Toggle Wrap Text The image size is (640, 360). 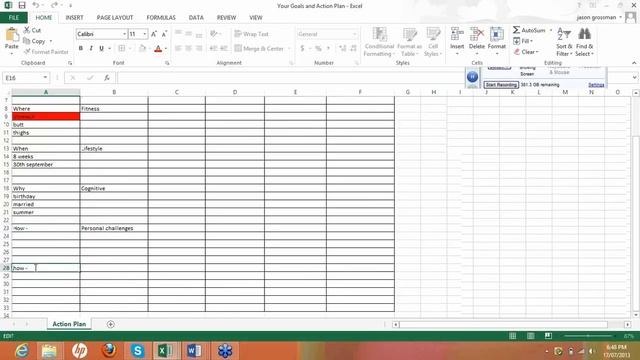251,34
